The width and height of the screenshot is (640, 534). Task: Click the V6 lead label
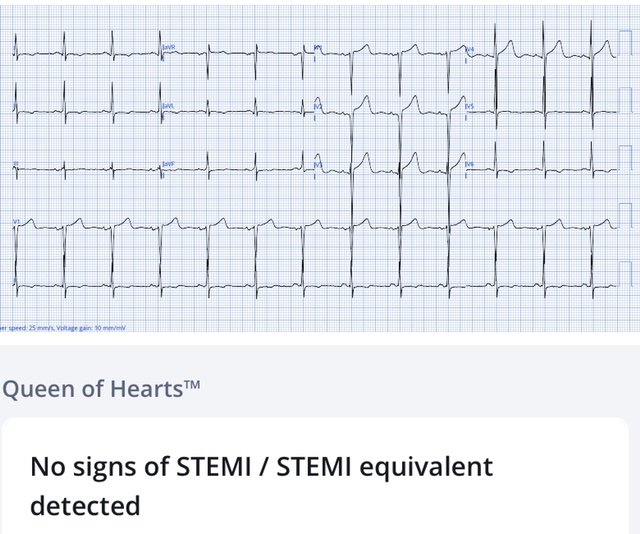[469, 163]
